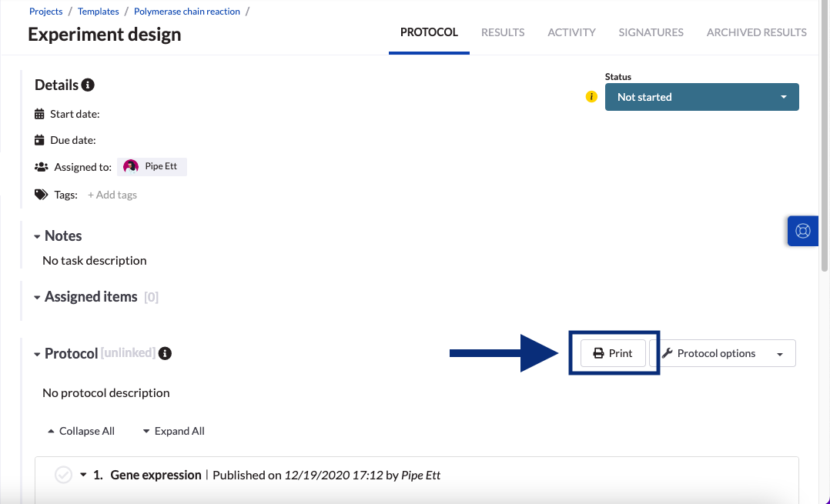The height and width of the screenshot is (504, 830).
Task: Click the yellow status info icon
Action: pyautogui.click(x=591, y=97)
